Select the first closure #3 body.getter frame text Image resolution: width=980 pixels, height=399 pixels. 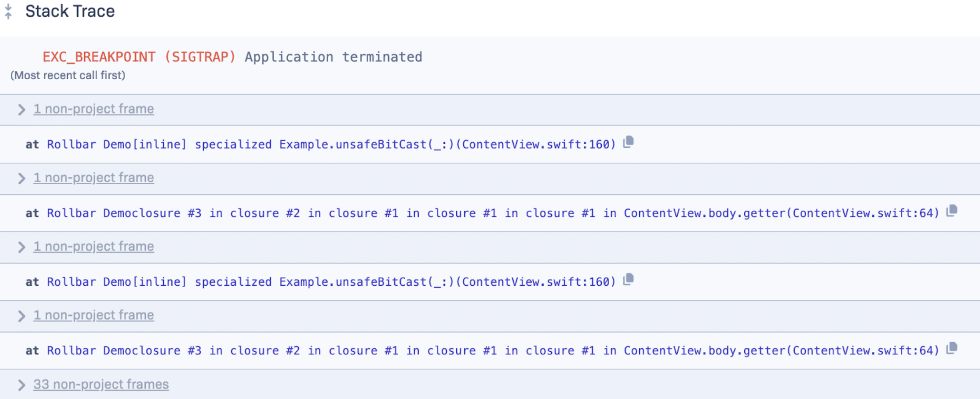492,214
